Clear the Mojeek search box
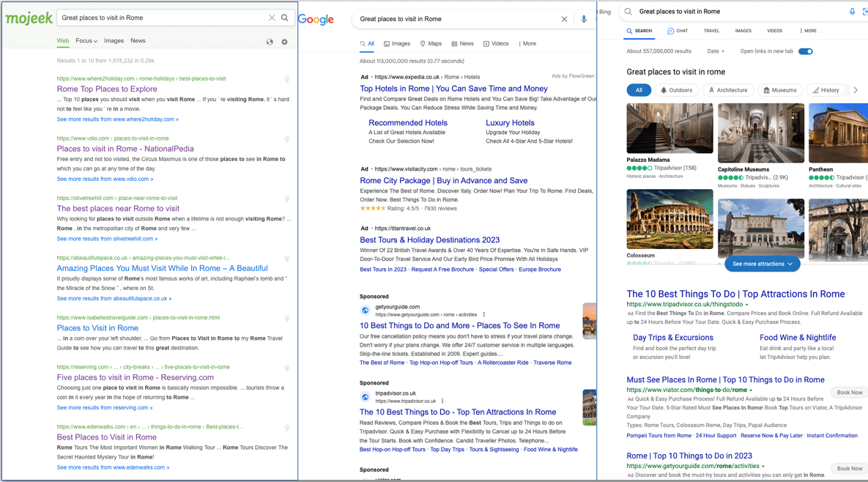This screenshot has width=868, height=482. [272, 18]
